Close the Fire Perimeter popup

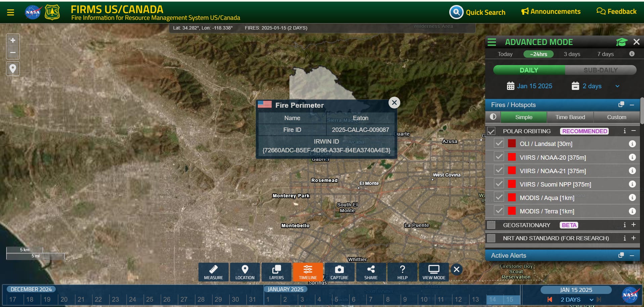(x=394, y=102)
